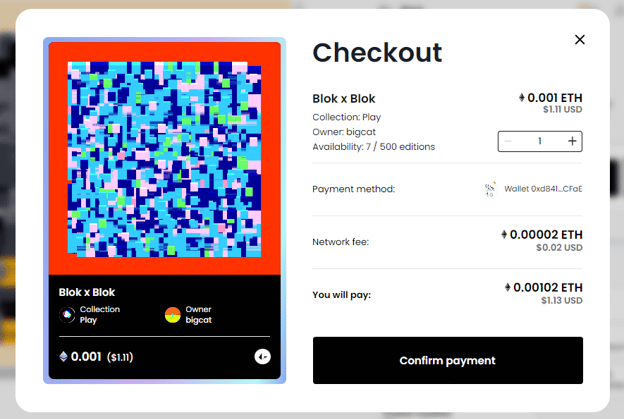Open the bigcat owner name on card
The image size is (624, 419).
pos(199,320)
